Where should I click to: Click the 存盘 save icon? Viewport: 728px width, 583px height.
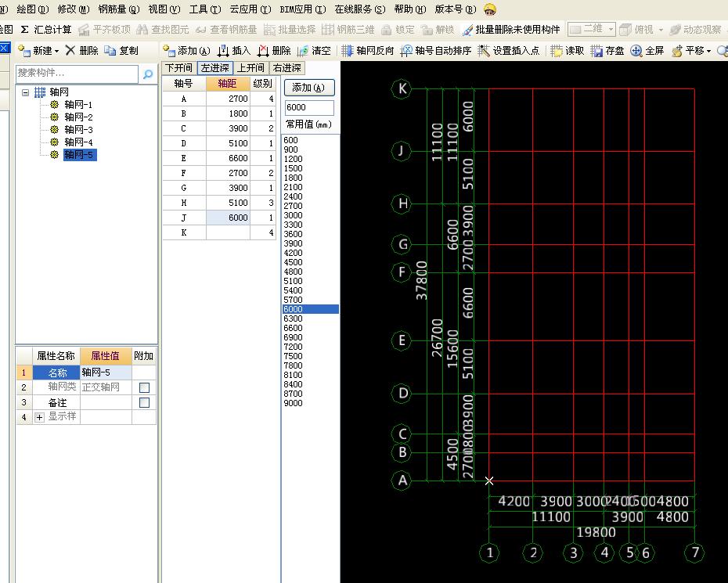(596, 50)
